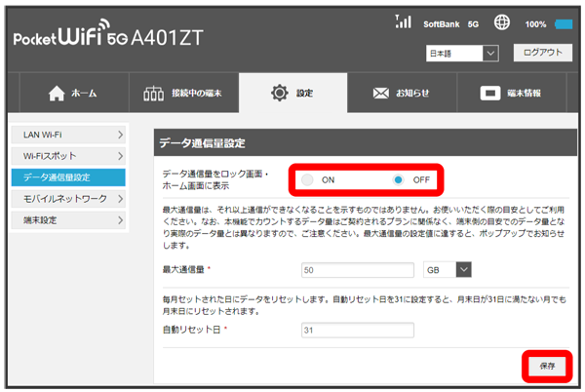Screen dimensions: 585x392
Task: Click the 保存 save button
Action: [546, 365]
